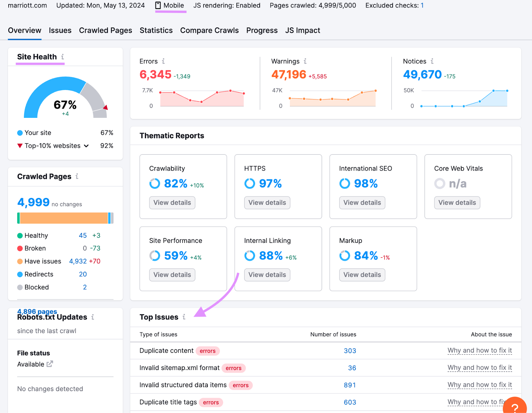
Task: Click the Core Web Vitals ring icon
Action: pyautogui.click(x=440, y=183)
